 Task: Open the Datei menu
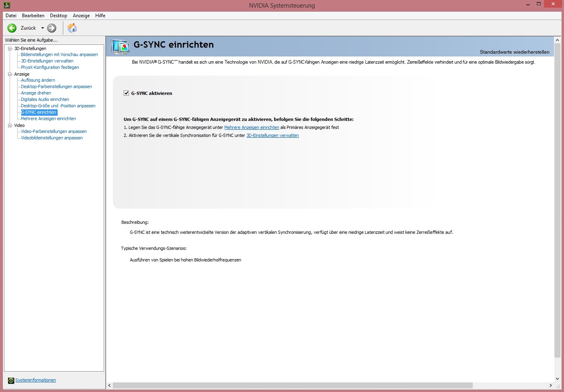click(11, 16)
